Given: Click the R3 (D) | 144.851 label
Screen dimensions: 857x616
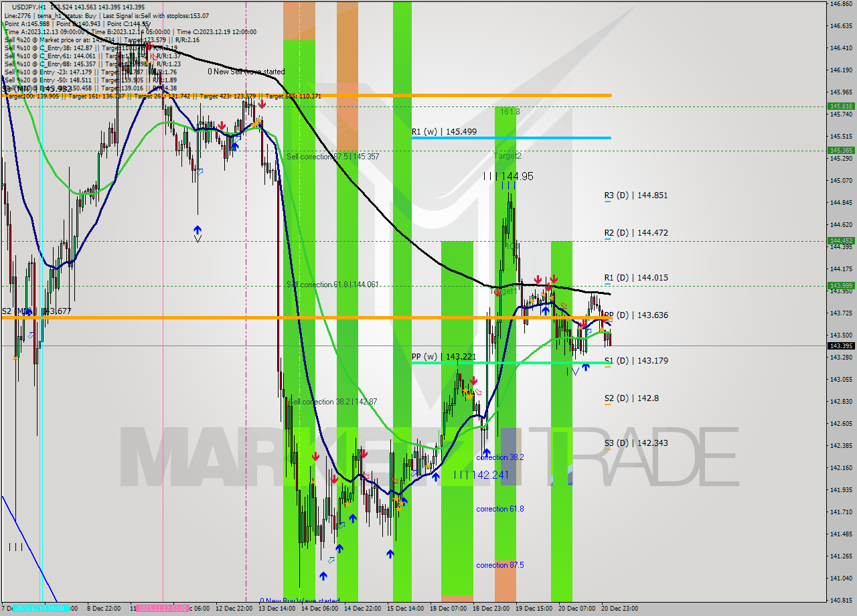Looking at the screenshot, I should pyautogui.click(x=636, y=196).
